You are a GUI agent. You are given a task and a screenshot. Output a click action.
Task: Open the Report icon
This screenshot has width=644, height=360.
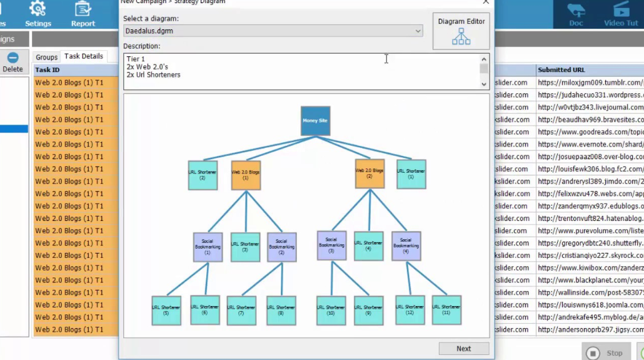(83, 9)
